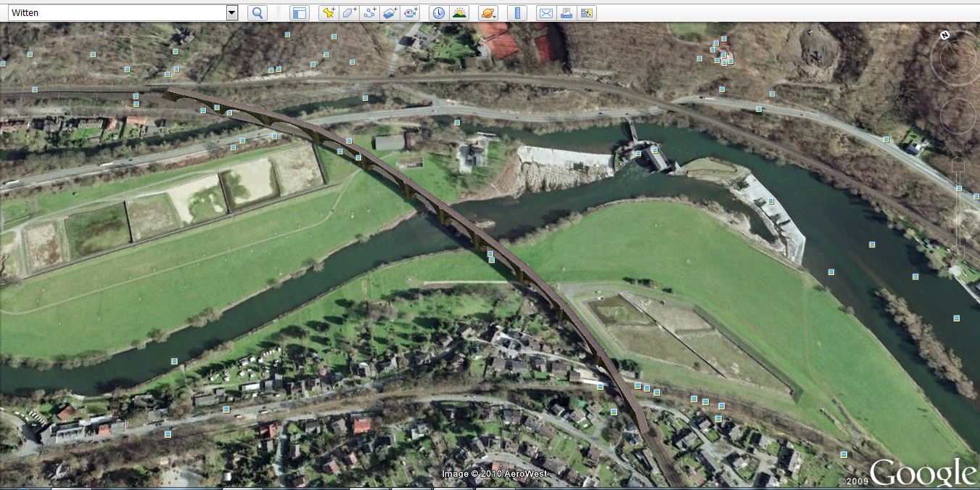The width and height of the screenshot is (980, 490).
Task: Add a path using toolbar
Action: point(370,13)
